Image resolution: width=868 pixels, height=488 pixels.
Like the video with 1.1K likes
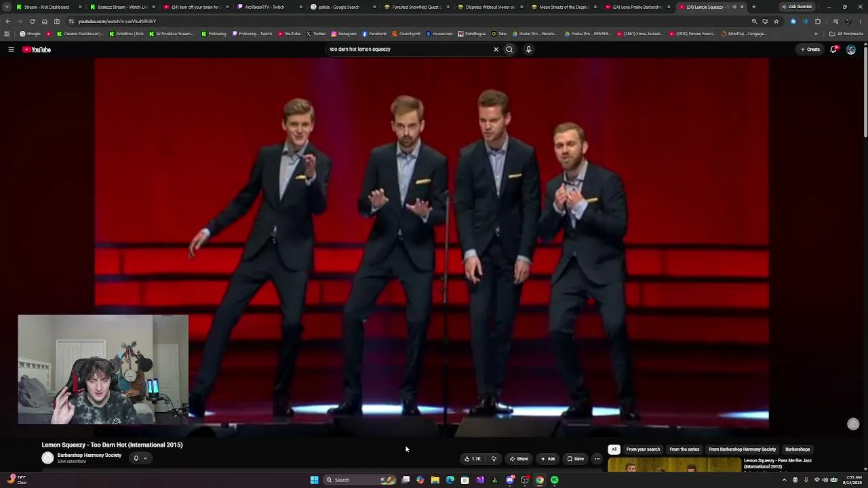[x=473, y=459]
